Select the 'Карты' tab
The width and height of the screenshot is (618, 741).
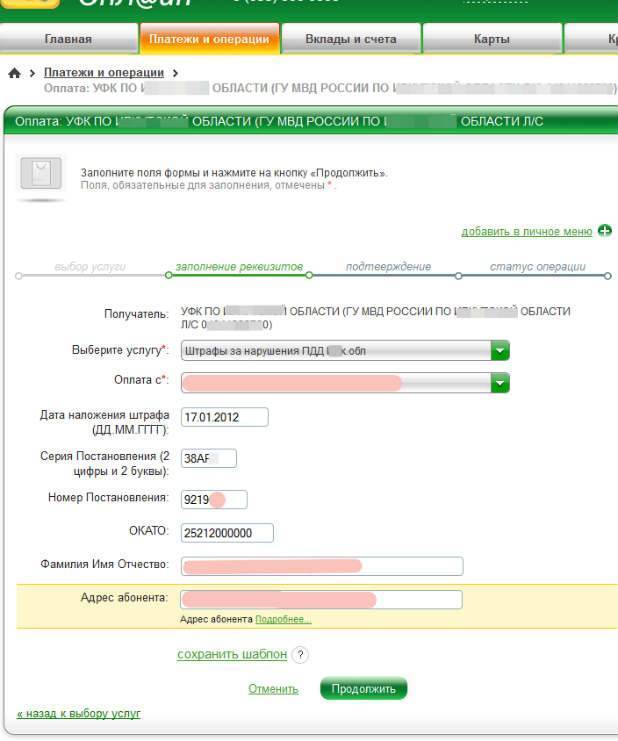coord(491,40)
